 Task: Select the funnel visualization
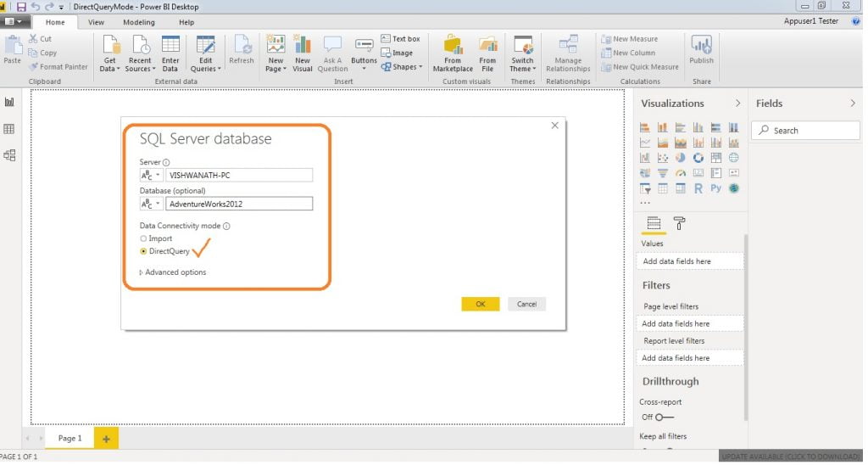(663, 173)
